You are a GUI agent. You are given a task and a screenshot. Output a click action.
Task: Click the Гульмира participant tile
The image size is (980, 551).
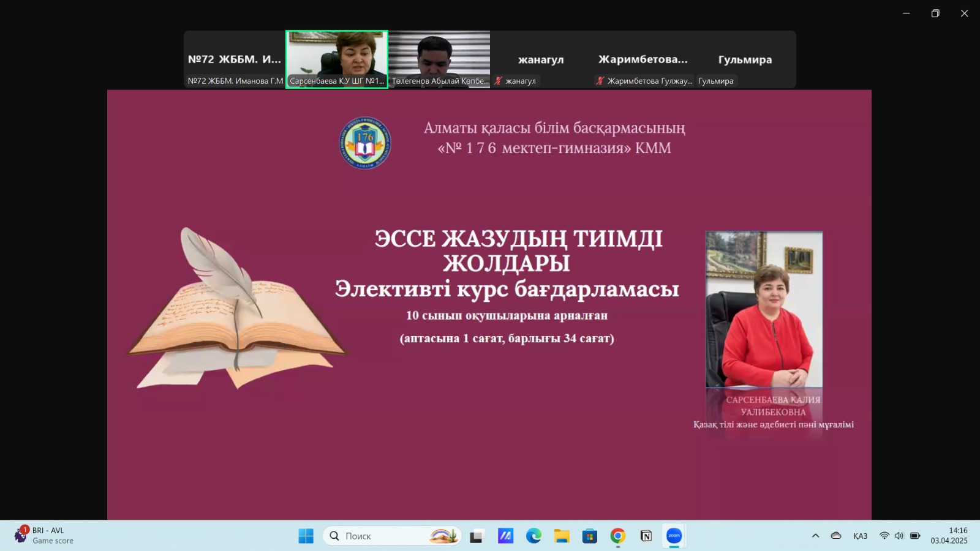745,59
